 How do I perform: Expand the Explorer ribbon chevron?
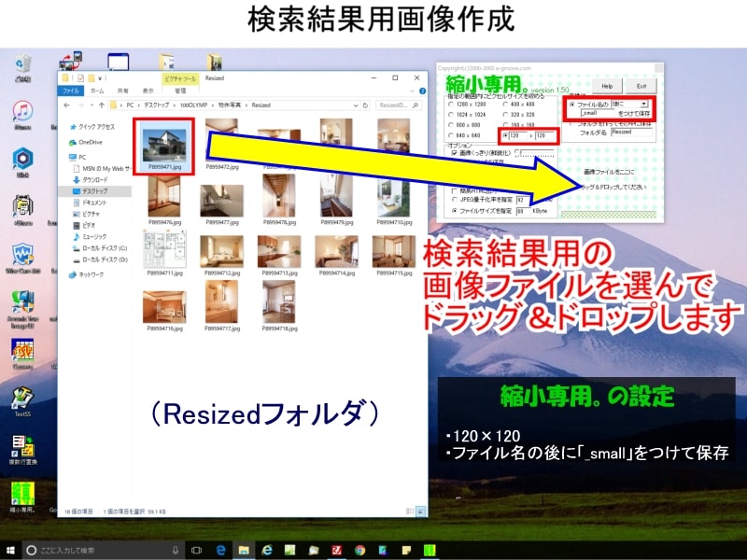(x=412, y=91)
